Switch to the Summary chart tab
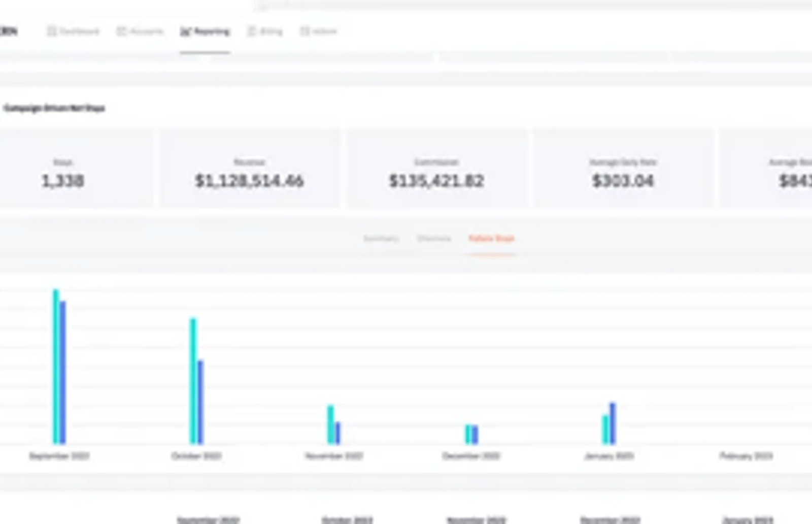Screen dimensions: 812x524 pos(381,238)
